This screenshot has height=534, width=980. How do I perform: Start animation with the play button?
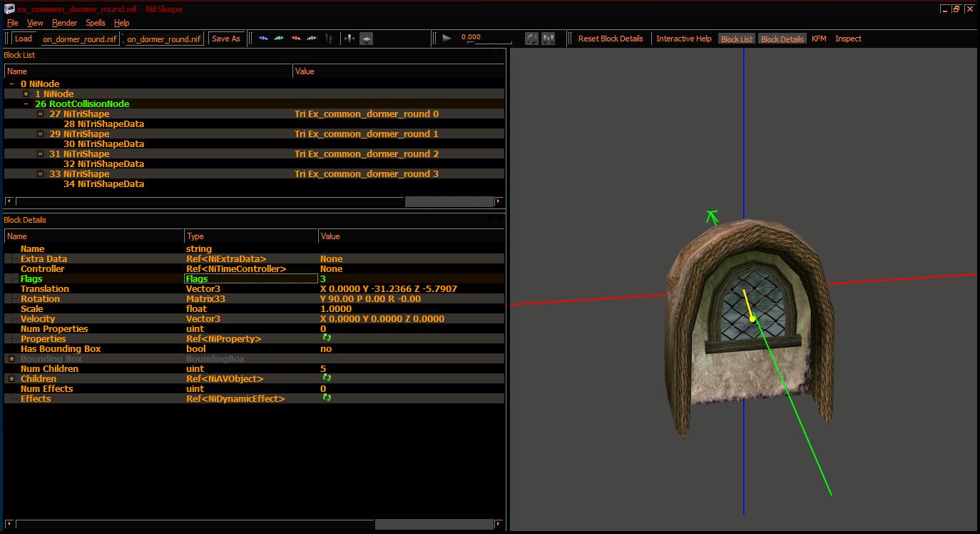tap(447, 39)
